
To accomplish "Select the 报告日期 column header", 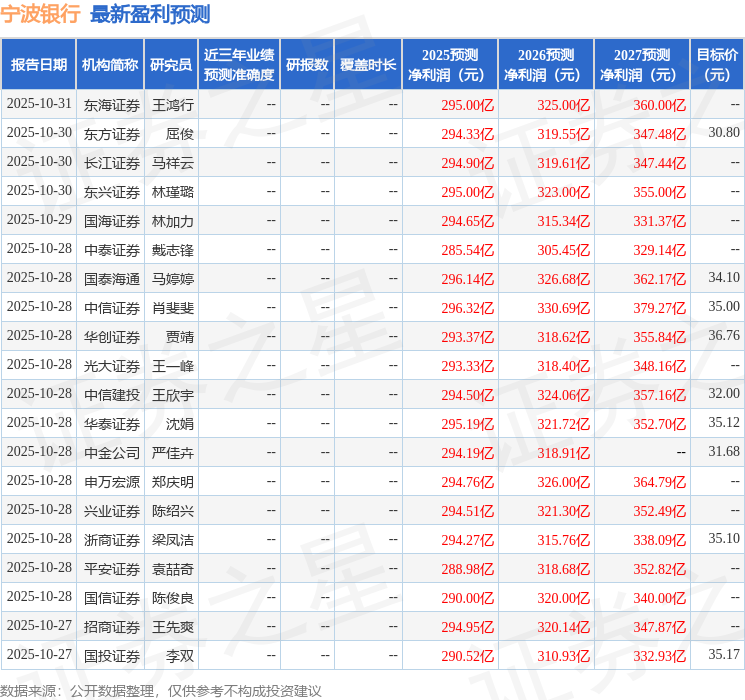I will 38,65.
